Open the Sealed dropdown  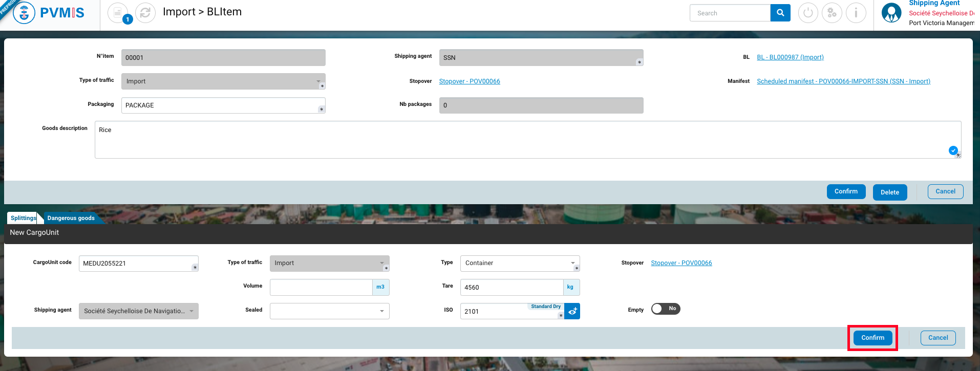click(x=329, y=311)
